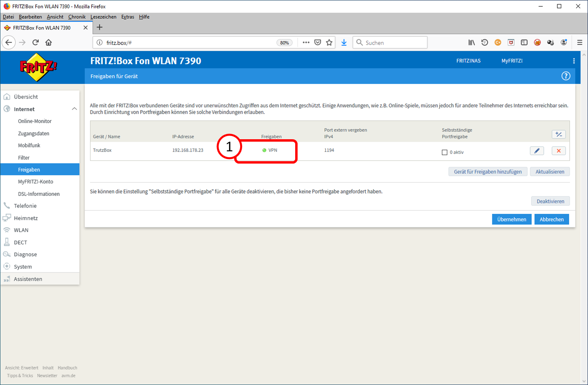The image size is (588, 385).
Task: Open the Firefox hamburger menu
Action: (580, 43)
